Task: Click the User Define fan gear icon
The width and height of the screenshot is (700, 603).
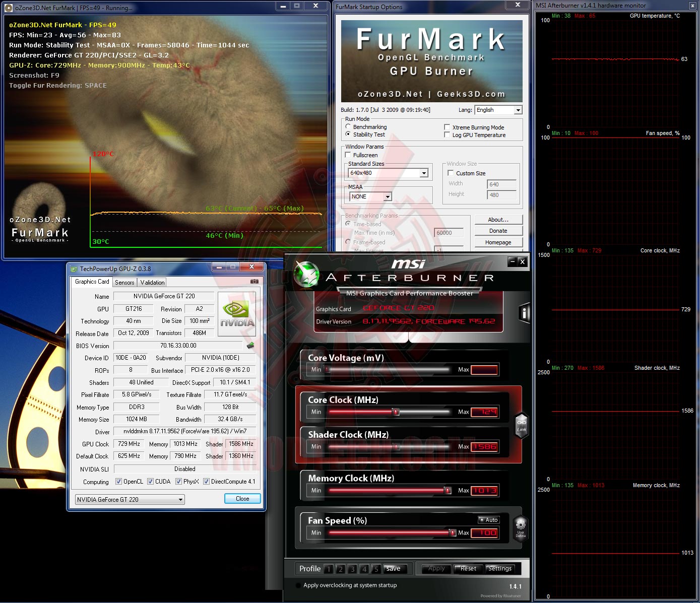Action: click(521, 527)
